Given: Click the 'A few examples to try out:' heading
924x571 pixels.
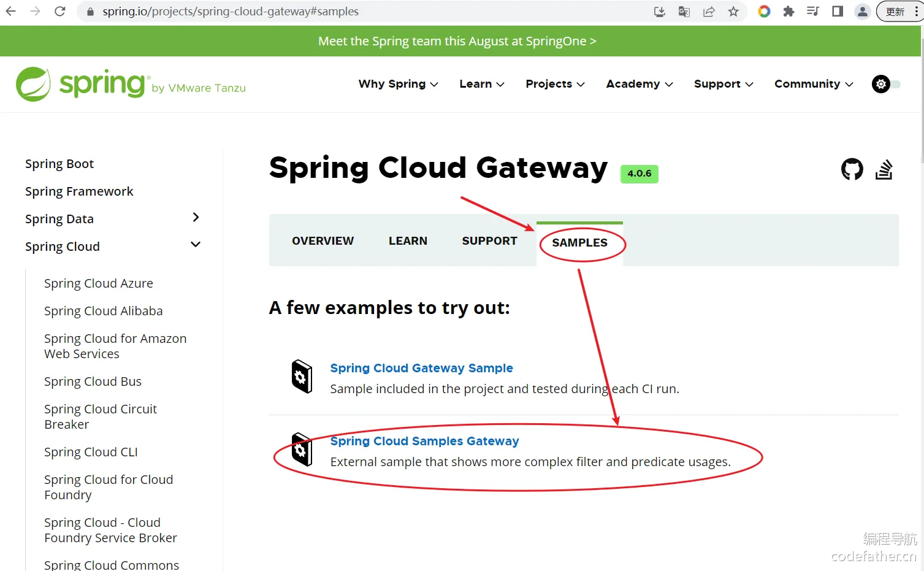Looking at the screenshot, I should coord(389,307).
